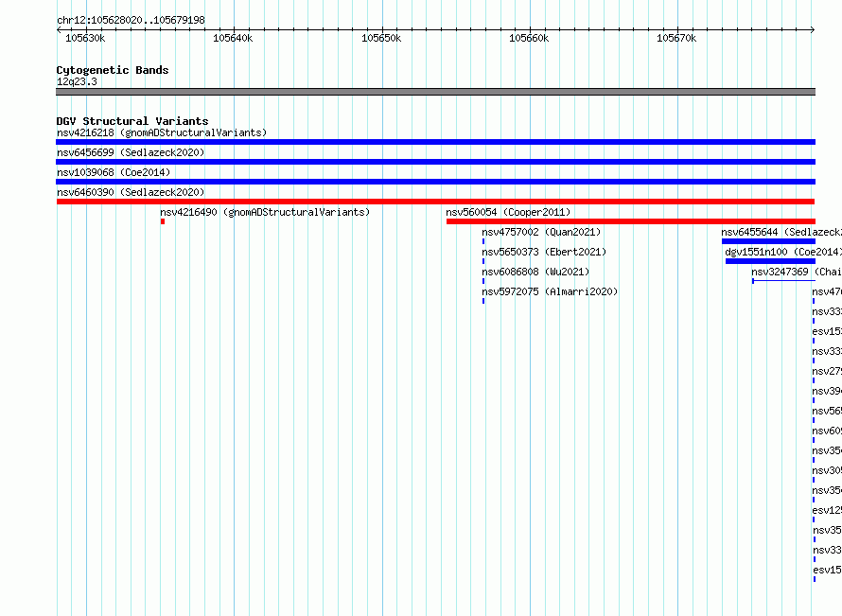Click the truncated nsv47 variant label
This screenshot has height=616, width=842.
click(827, 291)
